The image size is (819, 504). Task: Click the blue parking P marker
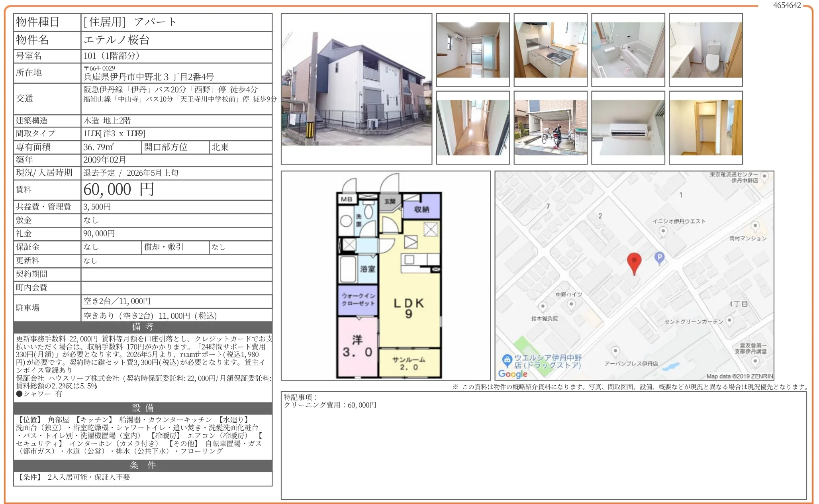click(659, 257)
